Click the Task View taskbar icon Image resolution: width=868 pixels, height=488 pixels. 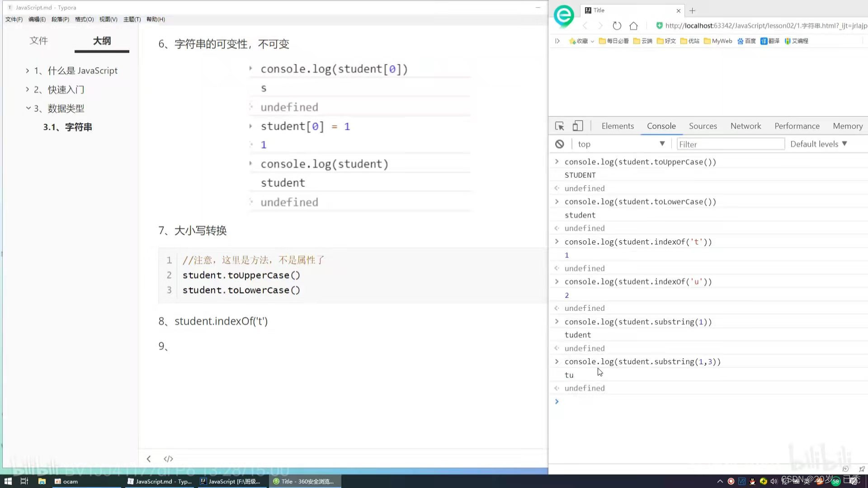pos(24,481)
